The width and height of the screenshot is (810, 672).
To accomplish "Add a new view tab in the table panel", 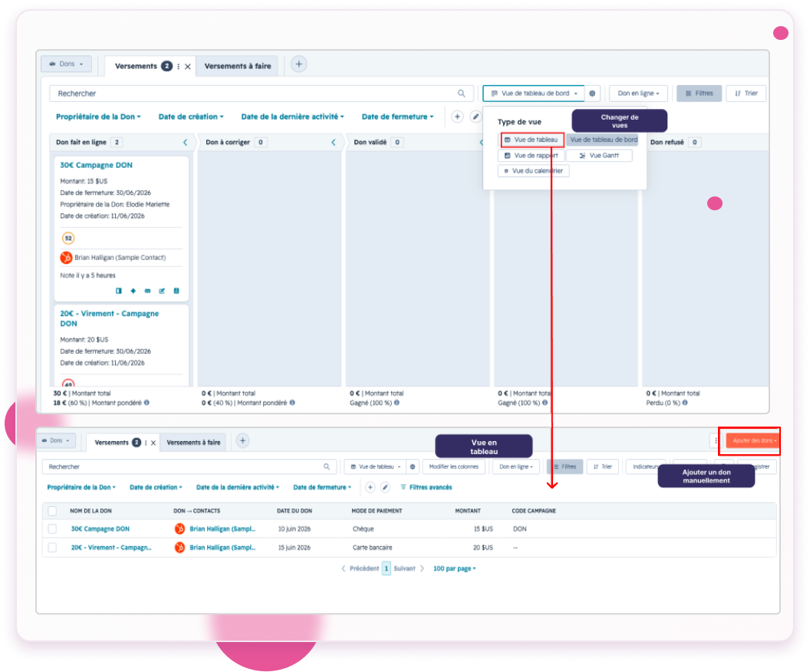I will 242,441.
